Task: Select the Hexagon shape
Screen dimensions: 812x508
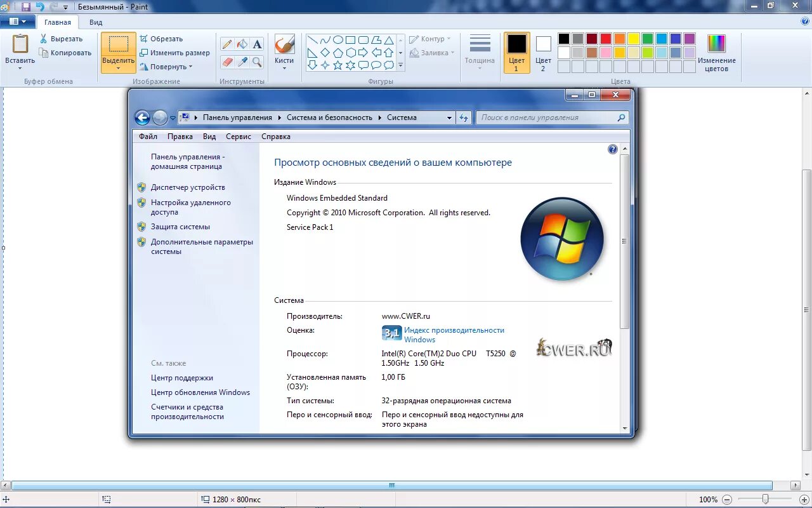Action: 351,52
